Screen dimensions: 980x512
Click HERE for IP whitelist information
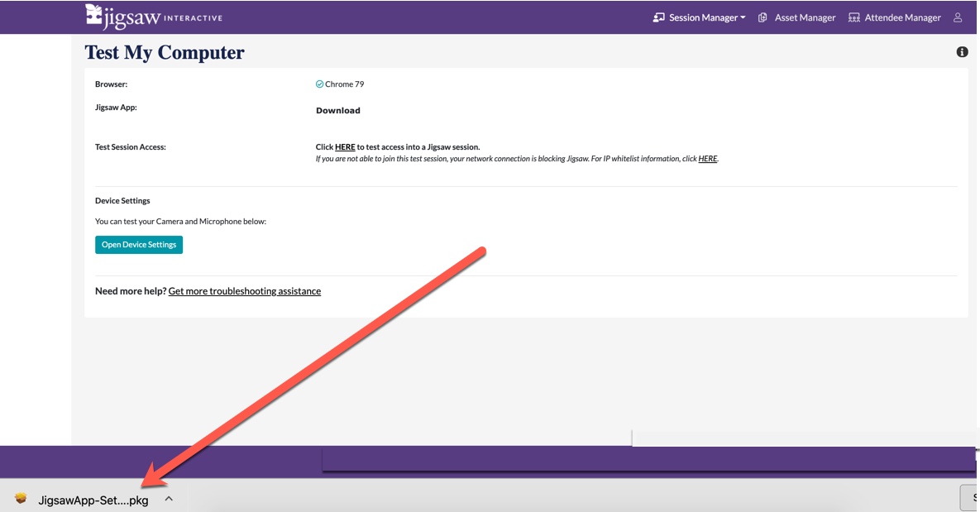707,159
